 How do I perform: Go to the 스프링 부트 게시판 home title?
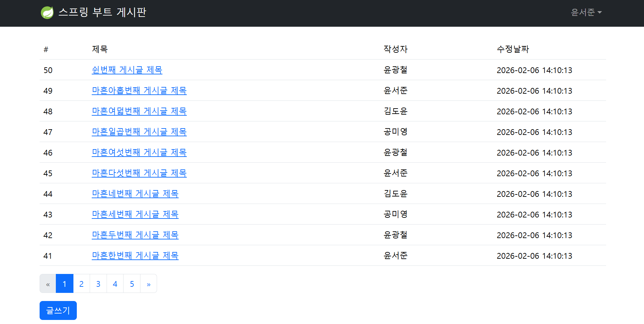102,13
